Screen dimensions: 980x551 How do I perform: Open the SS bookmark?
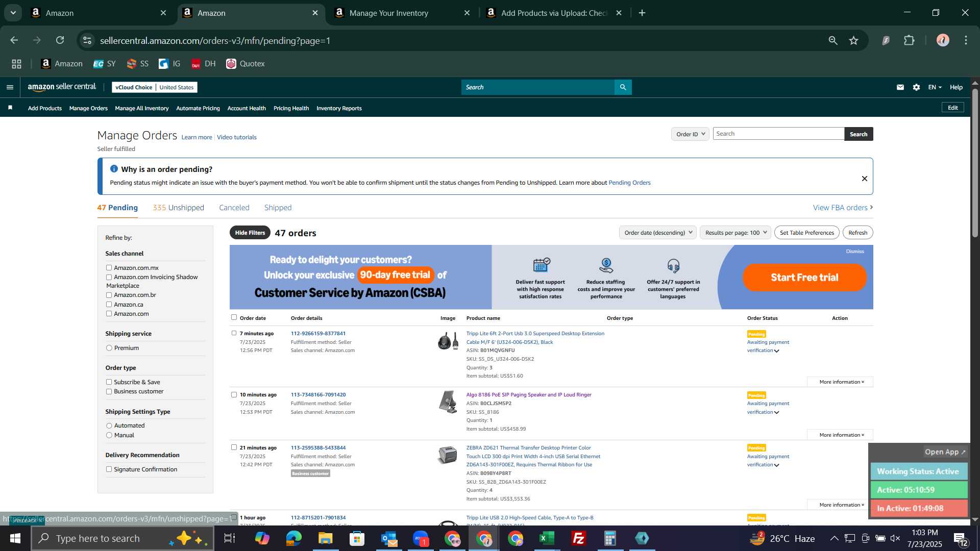tap(138, 64)
